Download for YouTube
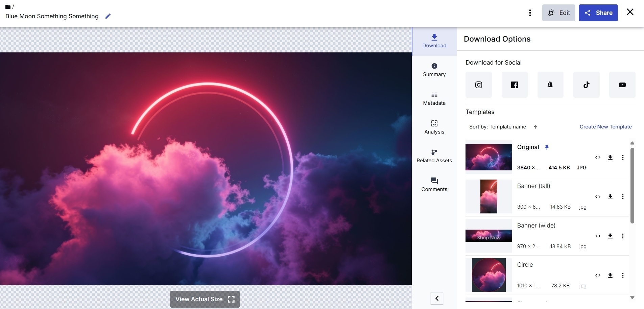 point(622,85)
